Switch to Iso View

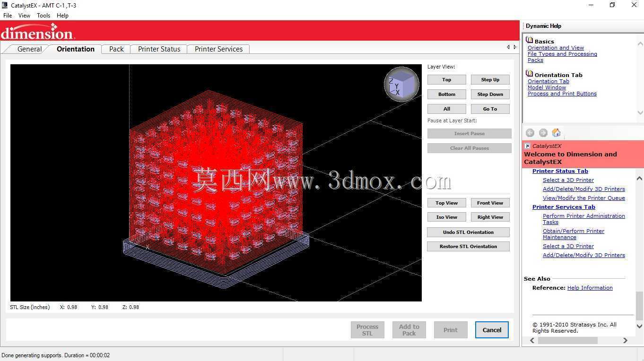point(447,217)
